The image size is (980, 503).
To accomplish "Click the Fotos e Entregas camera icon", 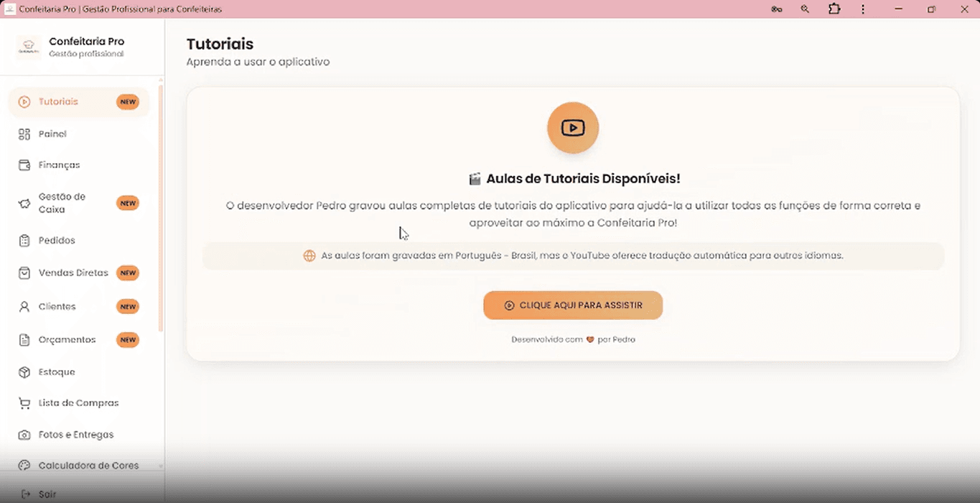I will [x=24, y=435].
